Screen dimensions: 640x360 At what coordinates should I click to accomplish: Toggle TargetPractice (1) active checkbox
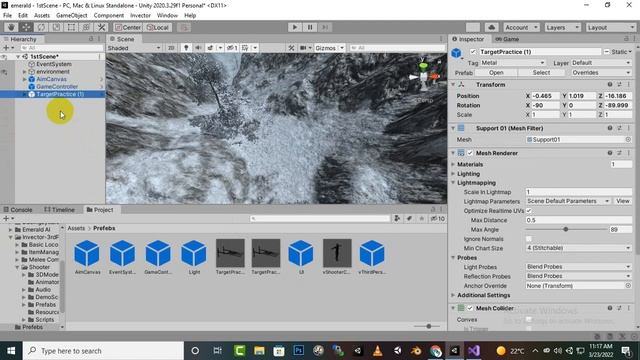tap(473, 52)
